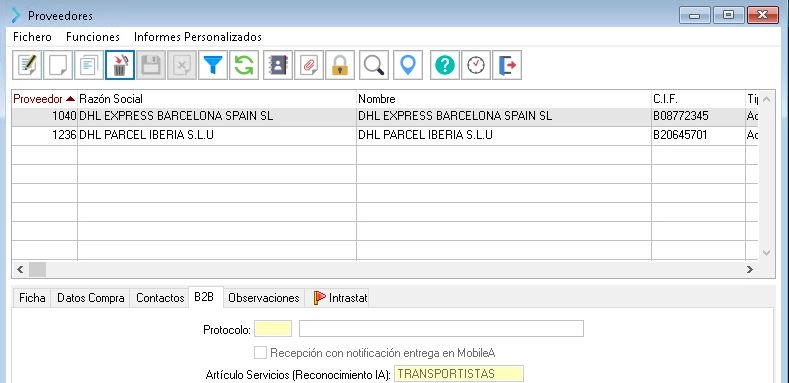The height and width of the screenshot is (383, 789).
Task: Click the clock history icon
Action: [476, 65]
